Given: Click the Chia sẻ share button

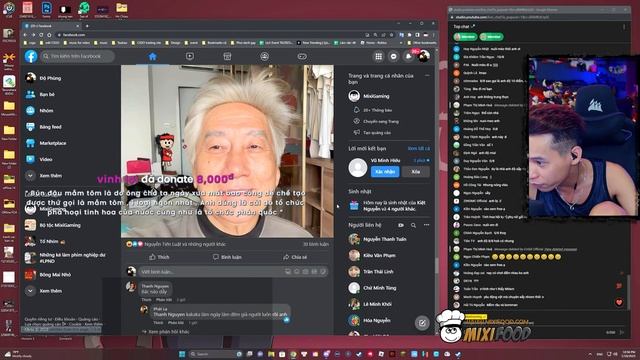Looking at the screenshot, I should pyautogui.click(x=295, y=257).
